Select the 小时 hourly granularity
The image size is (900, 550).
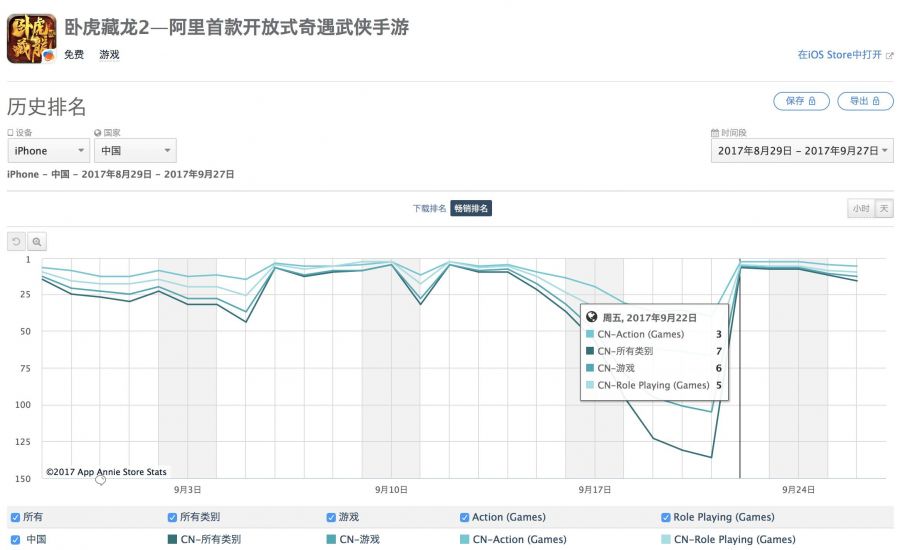click(861, 208)
